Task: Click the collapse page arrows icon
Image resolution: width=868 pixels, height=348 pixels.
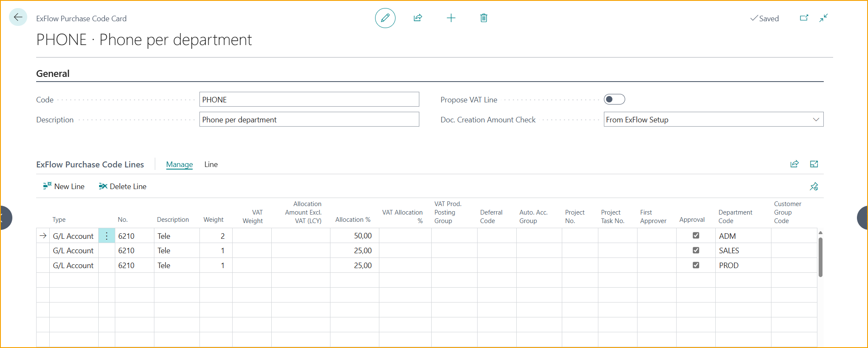Action: coord(823,18)
